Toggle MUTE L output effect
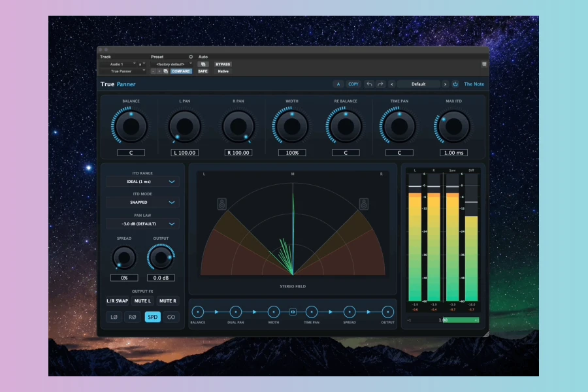 (142, 301)
